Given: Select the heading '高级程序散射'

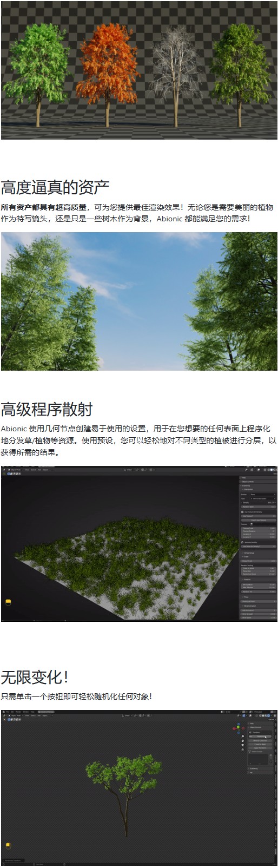Looking at the screenshot, I should tap(47, 409).
